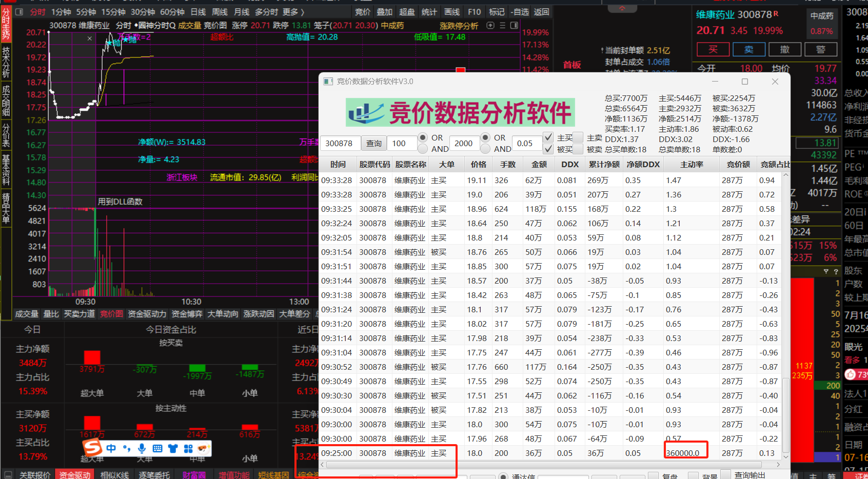
Task: Open the Sogou toolbox grid icon
Action: coord(188,448)
